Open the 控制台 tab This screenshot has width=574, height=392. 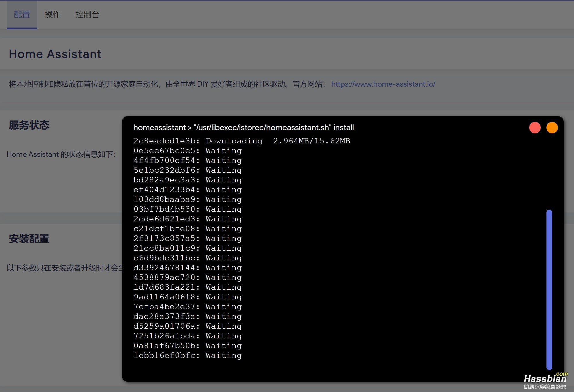pyautogui.click(x=87, y=15)
